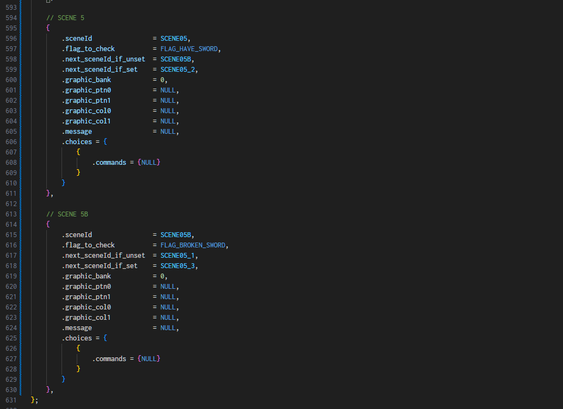Click .graphic_bank on line 600
The image size is (563, 409).
[x=86, y=80]
